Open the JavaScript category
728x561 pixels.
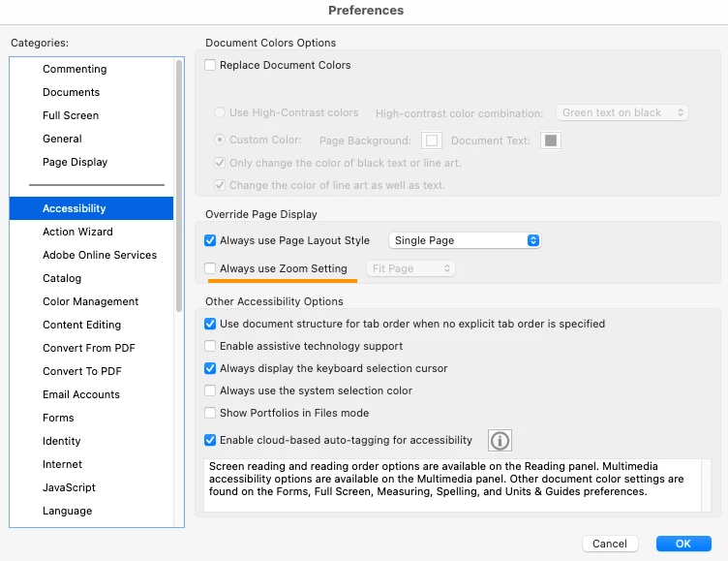pos(69,487)
